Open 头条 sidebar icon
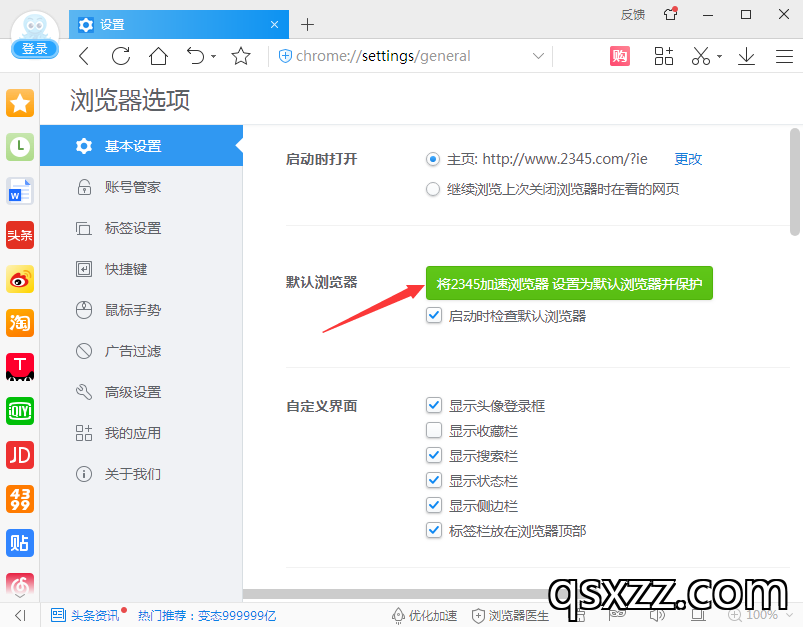Viewport: 803px width, 627px height. (x=20, y=235)
